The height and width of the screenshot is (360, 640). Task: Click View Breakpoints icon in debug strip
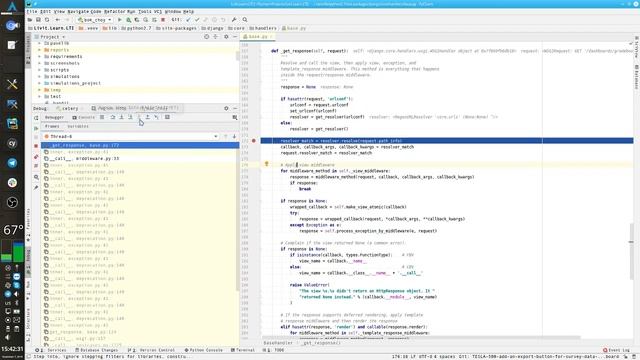pyautogui.click(x=36, y=157)
